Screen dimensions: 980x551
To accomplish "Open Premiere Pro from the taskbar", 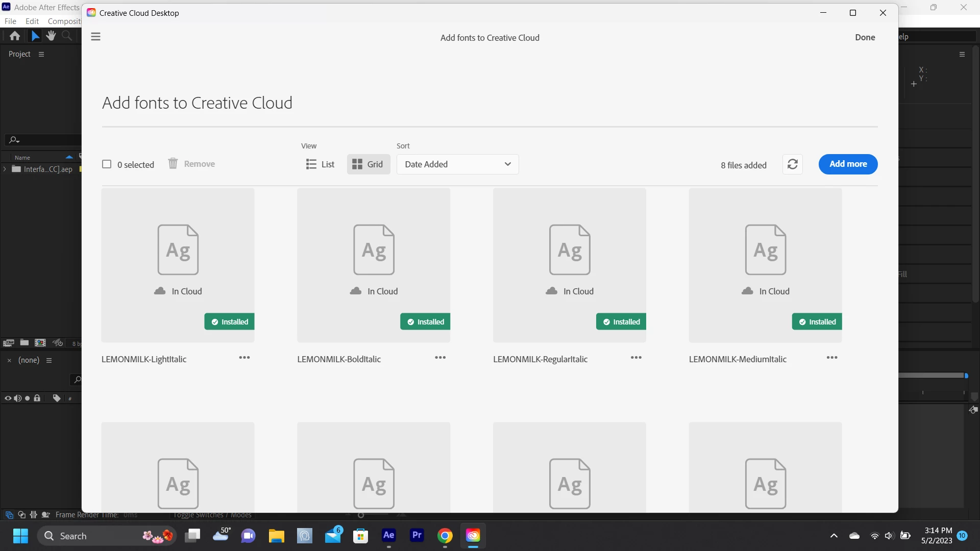I will pos(417,535).
